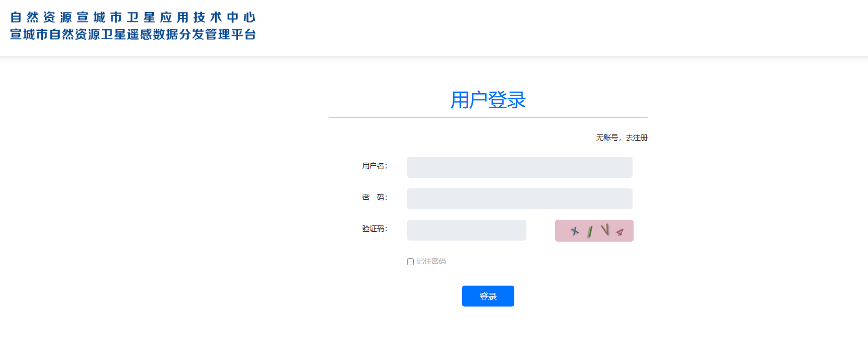Click the red 4 character in the captcha
868x340 pixels.
(x=620, y=232)
